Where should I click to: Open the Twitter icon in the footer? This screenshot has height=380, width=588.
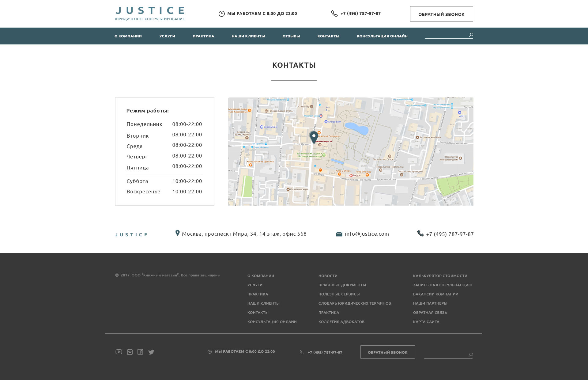[151, 352]
